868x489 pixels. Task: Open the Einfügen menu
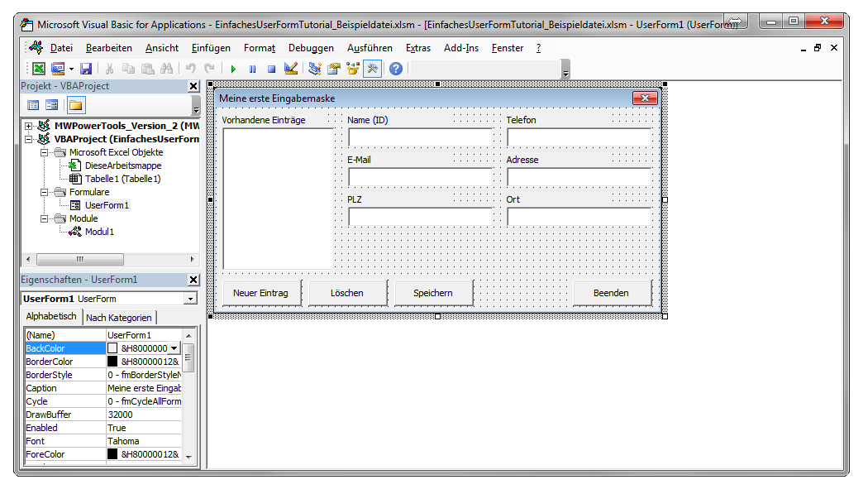211,48
